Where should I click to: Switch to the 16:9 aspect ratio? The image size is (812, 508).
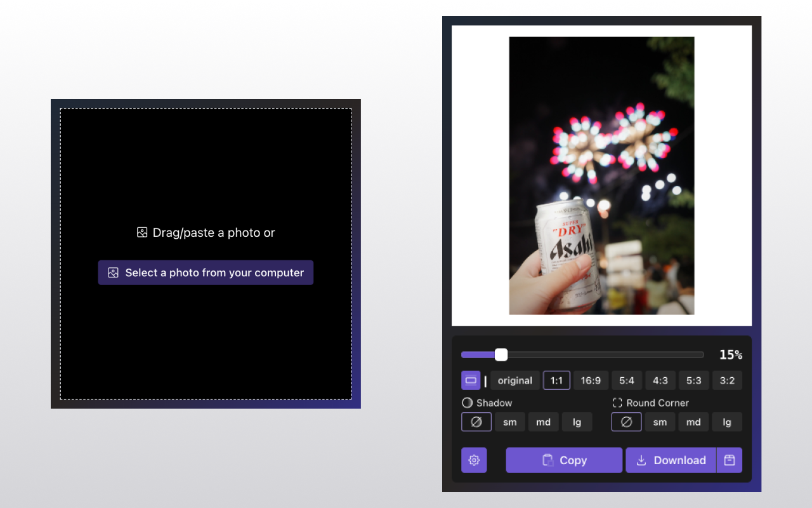point(591,380)
